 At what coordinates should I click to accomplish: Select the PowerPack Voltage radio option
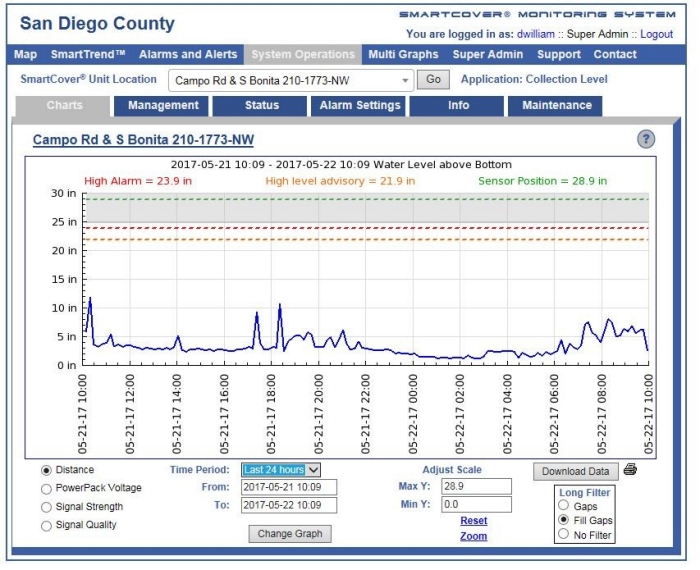[46, 488]
